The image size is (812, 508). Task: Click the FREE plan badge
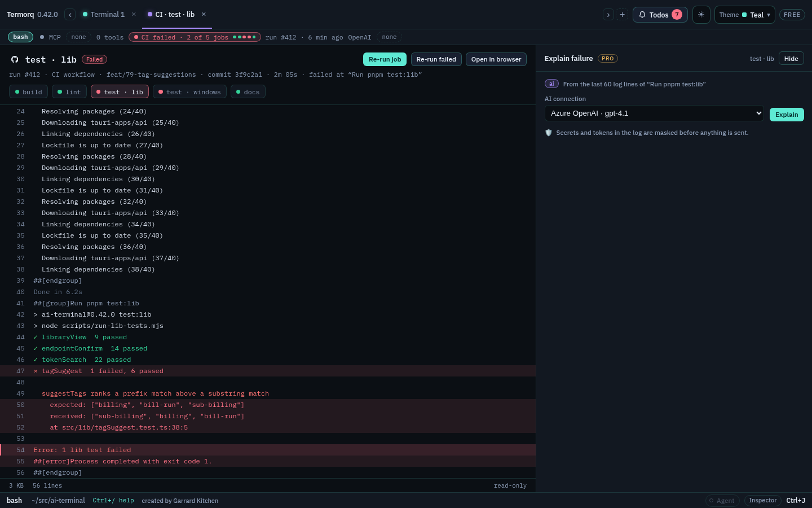pyautogui.click(x=792, y=15)
